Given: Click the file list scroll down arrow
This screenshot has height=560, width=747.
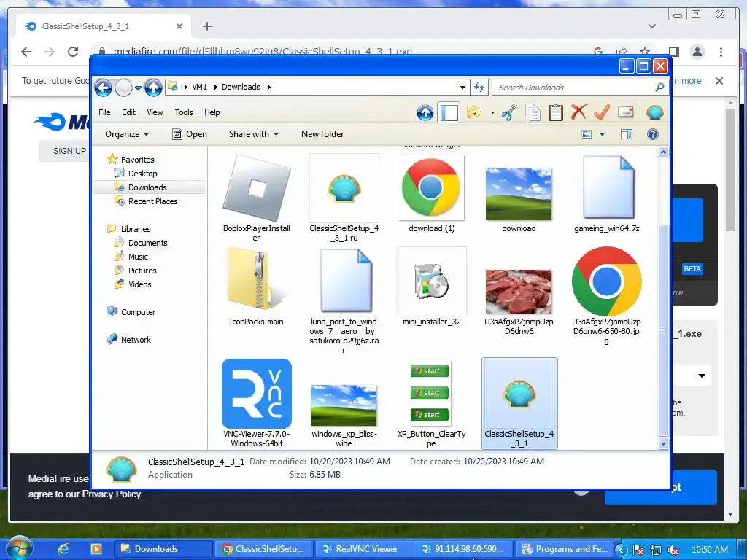Looking at the screenshot, I should [x=662, y=444].
